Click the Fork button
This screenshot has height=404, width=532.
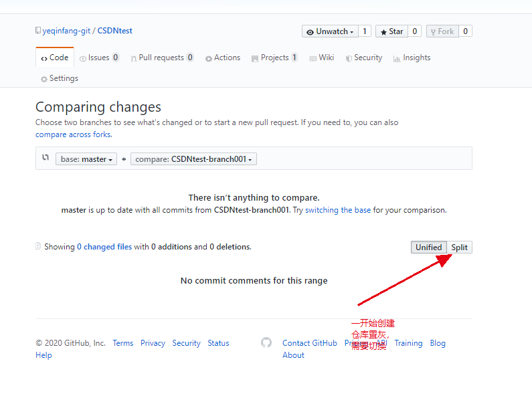click(442, 31)
